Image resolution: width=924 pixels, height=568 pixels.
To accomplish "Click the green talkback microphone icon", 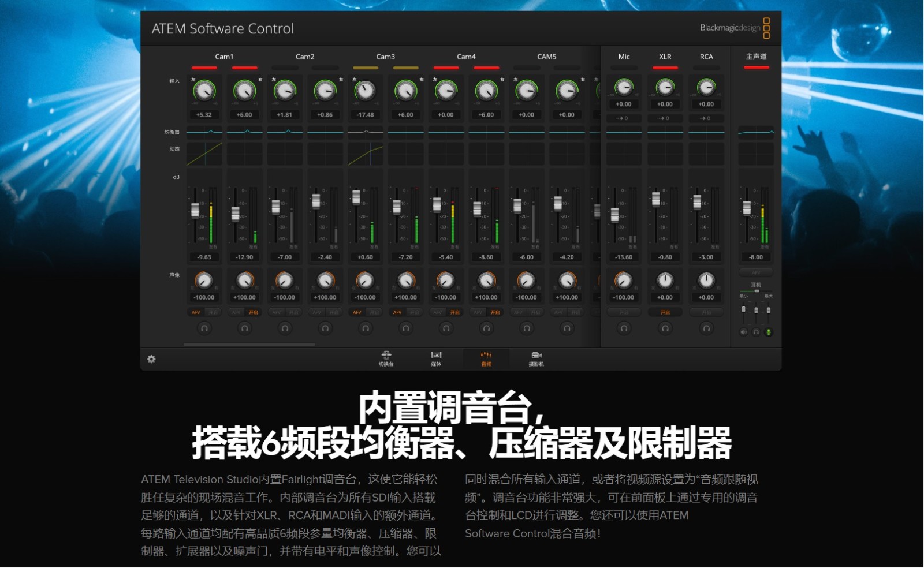I will tap(769, 332).
